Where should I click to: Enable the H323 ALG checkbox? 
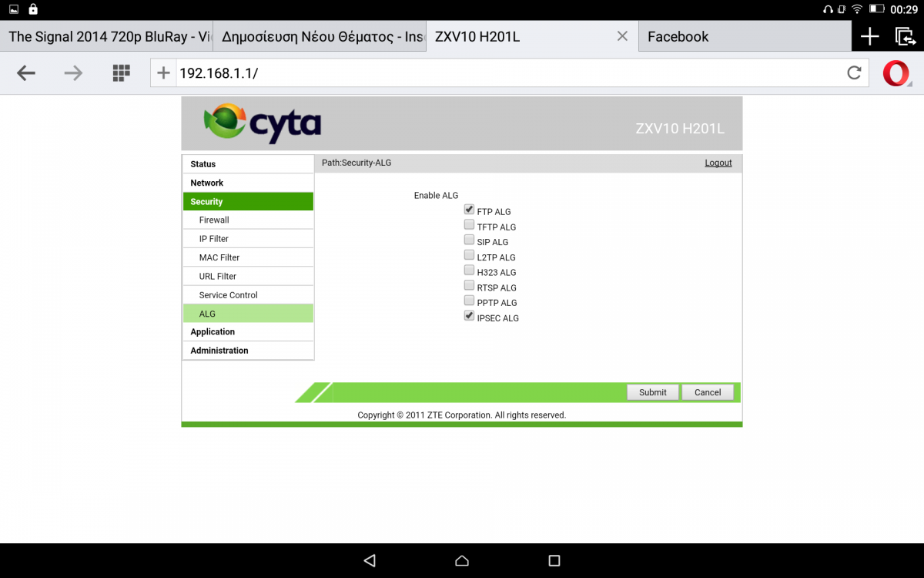point(469,271)
